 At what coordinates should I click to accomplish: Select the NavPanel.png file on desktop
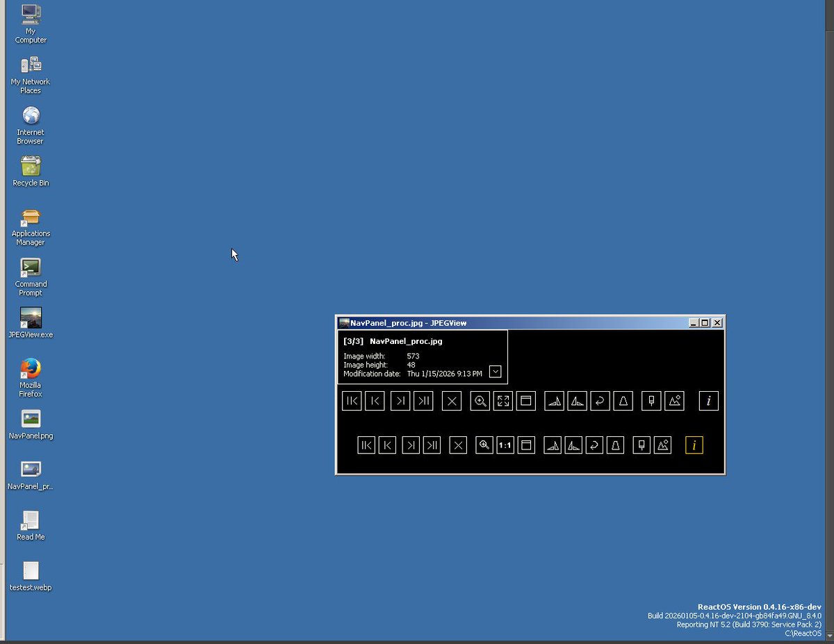click(x=31, y=424)
